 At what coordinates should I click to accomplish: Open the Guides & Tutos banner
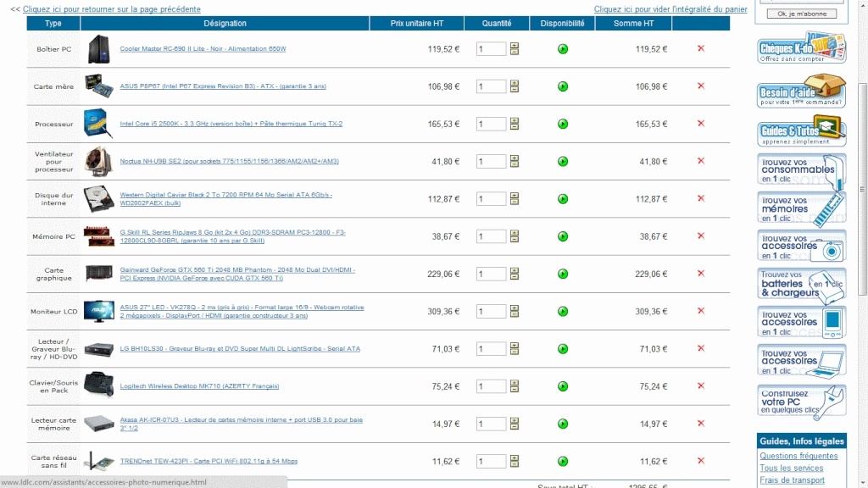[x=802, y=130]
